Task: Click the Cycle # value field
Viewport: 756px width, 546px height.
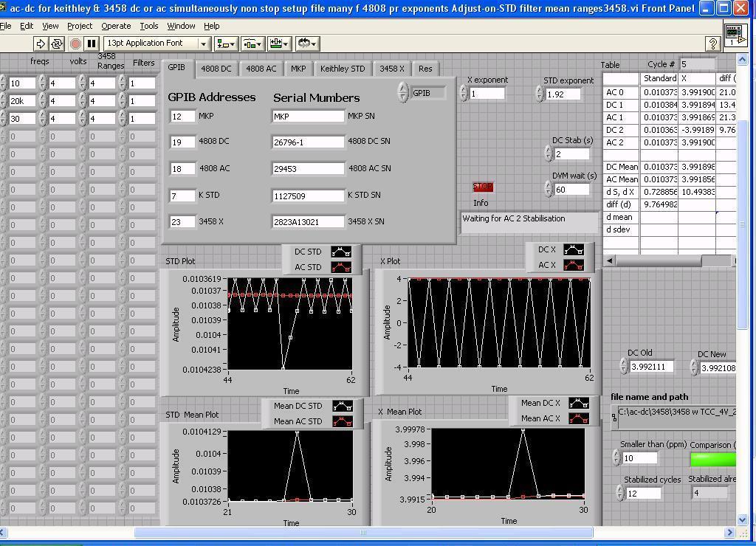Action: coord(697,64)
